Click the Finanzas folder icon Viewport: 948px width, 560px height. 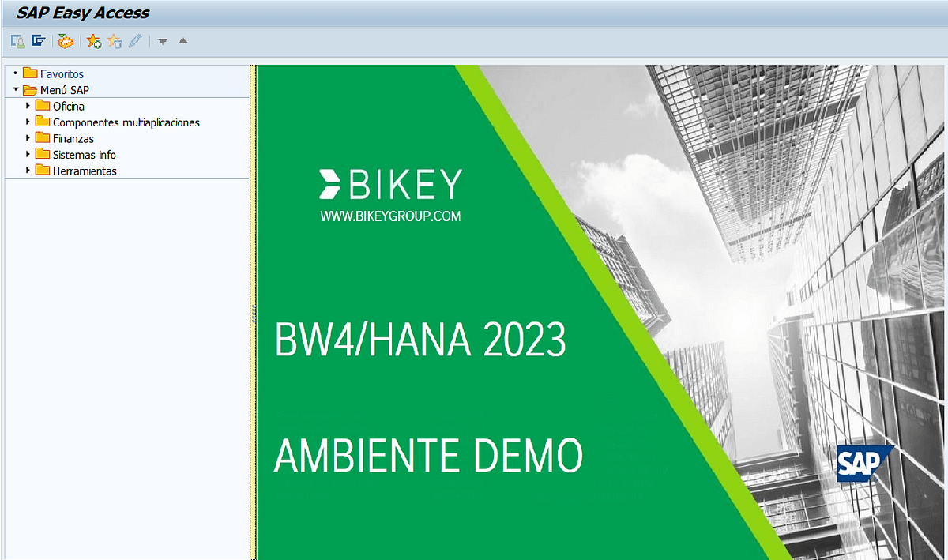click(43, 138)
